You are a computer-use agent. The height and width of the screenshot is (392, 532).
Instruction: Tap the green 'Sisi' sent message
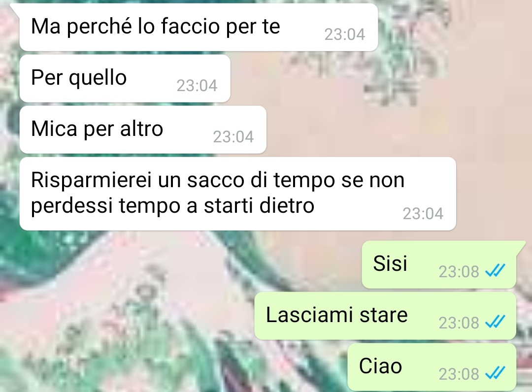[x=439, y=265]
